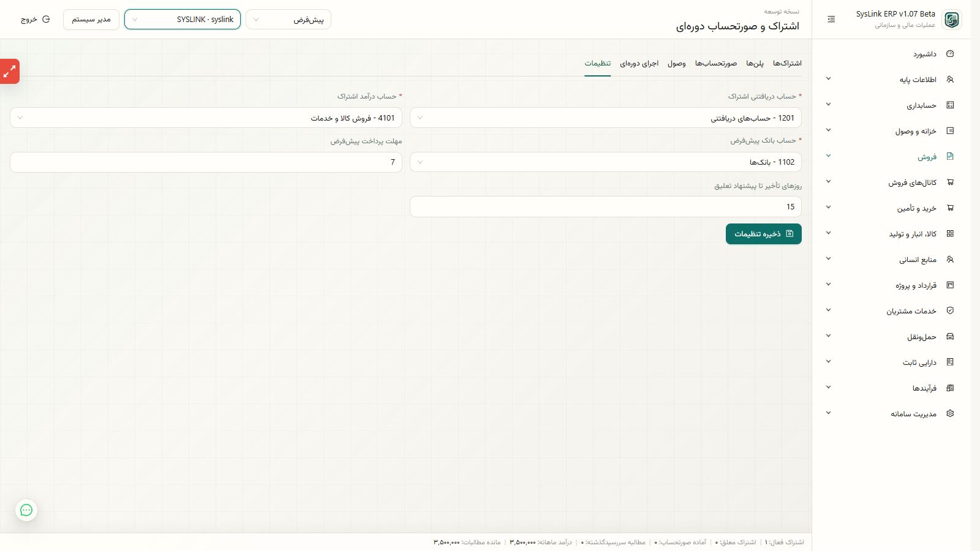The image size is (980, 551).
Task: Switch to the اشتراک‌ها tab
Action: point(787,63)
